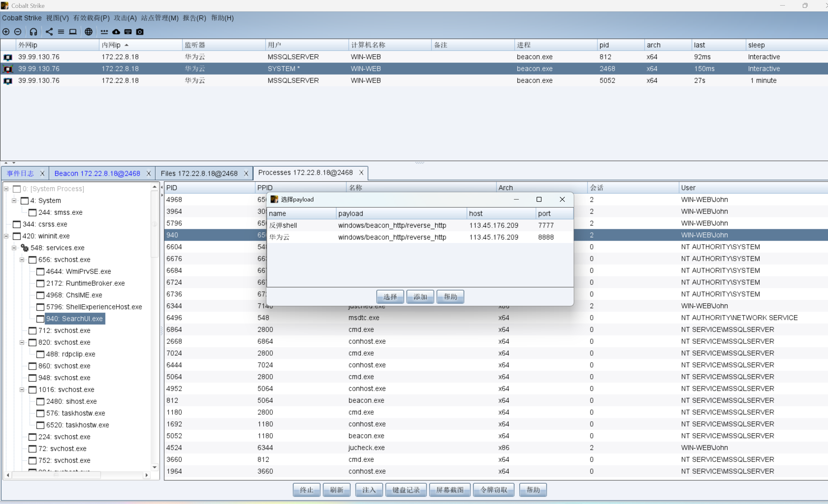828x504 pixels.
Task: Click the 终止 button below process list
Action: tap(307, 490)
